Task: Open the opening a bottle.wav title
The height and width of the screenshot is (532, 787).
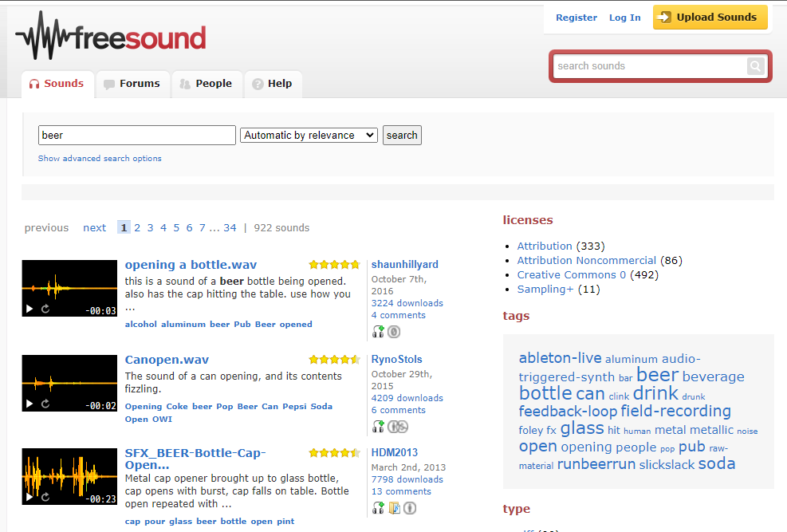Action: (x=191, y=265)
